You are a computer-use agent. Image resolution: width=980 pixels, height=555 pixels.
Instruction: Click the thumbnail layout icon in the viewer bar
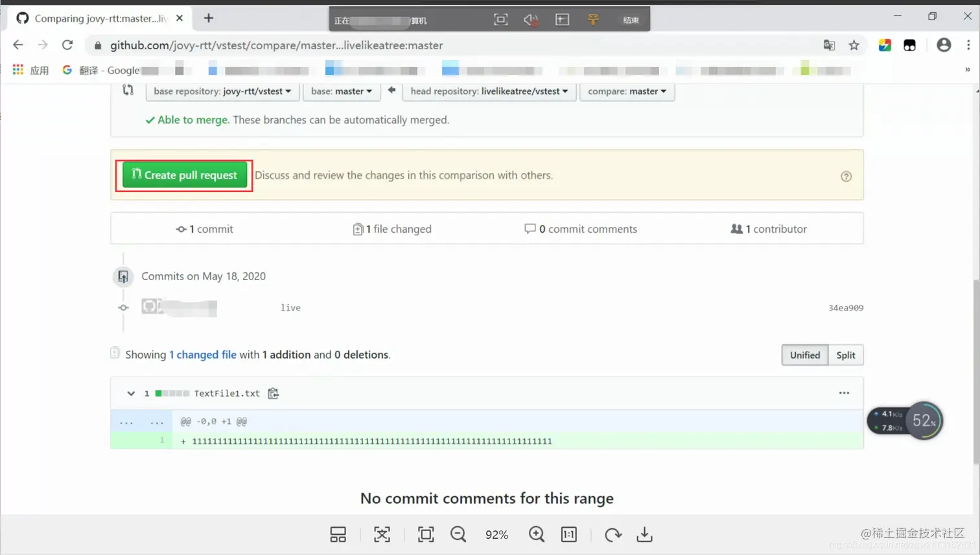(x=338, y=534)
